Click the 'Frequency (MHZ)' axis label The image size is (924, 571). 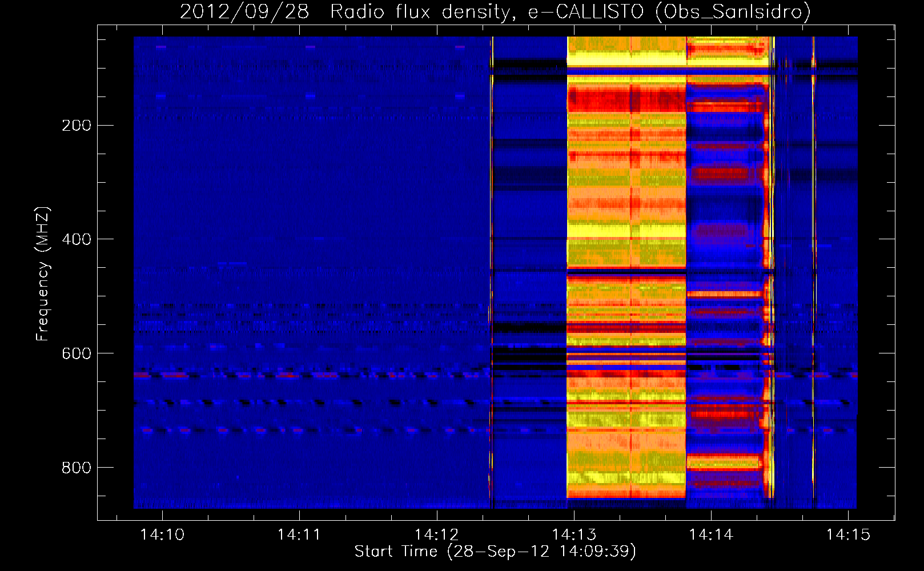click(x=43, y=274)
